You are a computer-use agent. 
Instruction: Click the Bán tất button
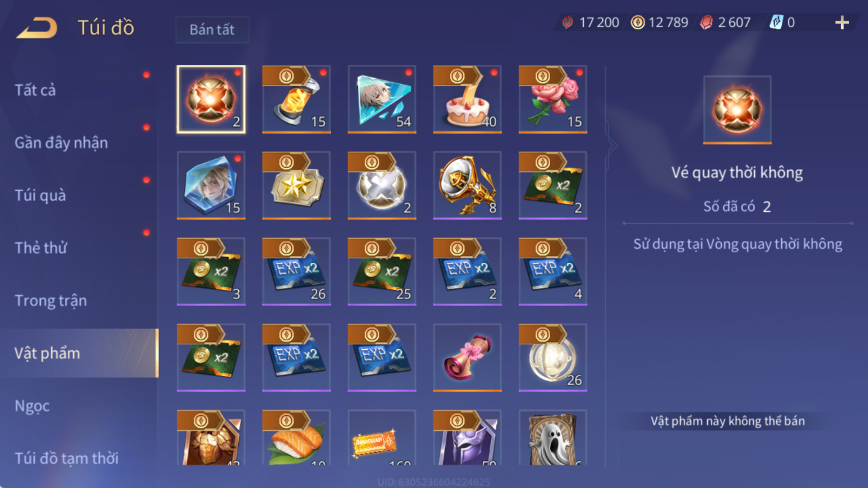[x=212, y=30]
